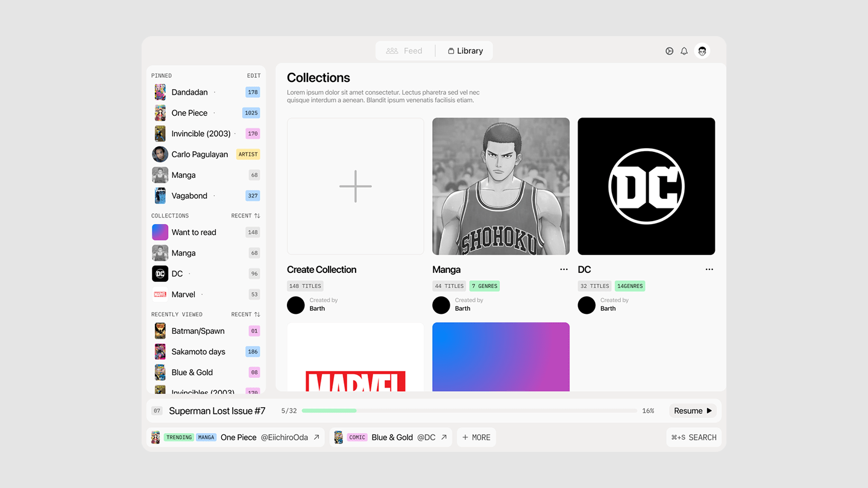Open the ⌘+S SEARCH button

pos(694,437)
